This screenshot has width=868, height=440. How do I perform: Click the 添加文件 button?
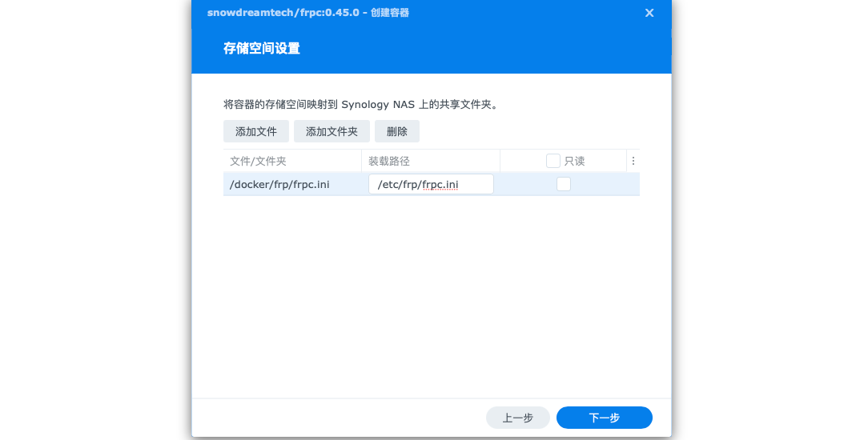click(x=256, y=131)
